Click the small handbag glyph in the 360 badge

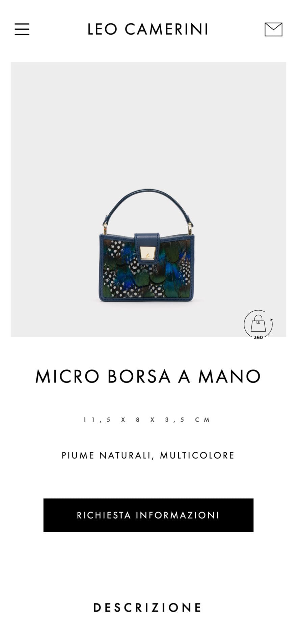258,324
